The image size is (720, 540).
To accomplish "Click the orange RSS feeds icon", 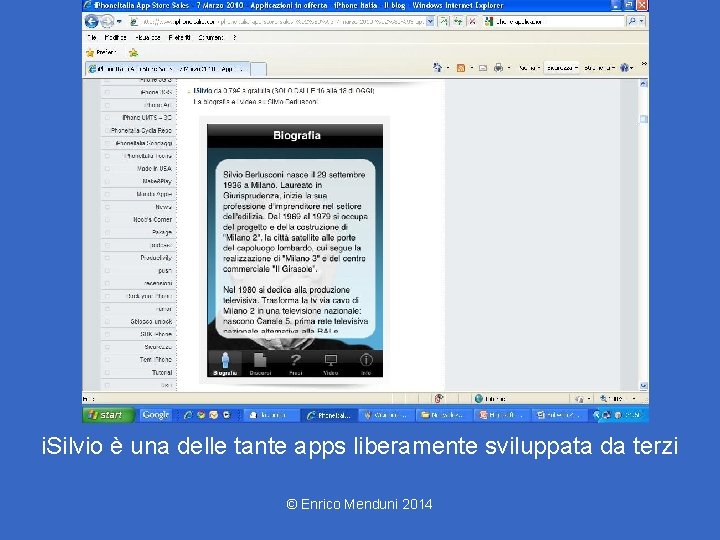I will click(x=461, y=68).
